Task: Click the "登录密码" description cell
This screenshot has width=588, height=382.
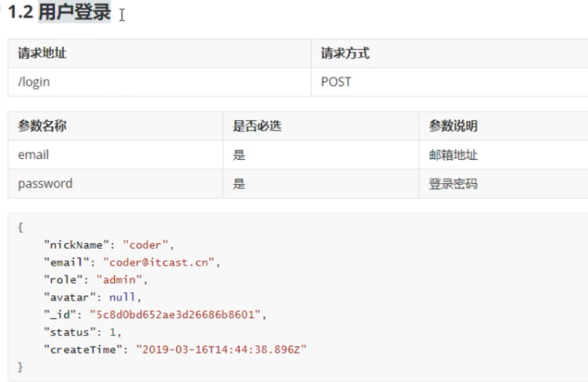Action: (x=453, y=184)
